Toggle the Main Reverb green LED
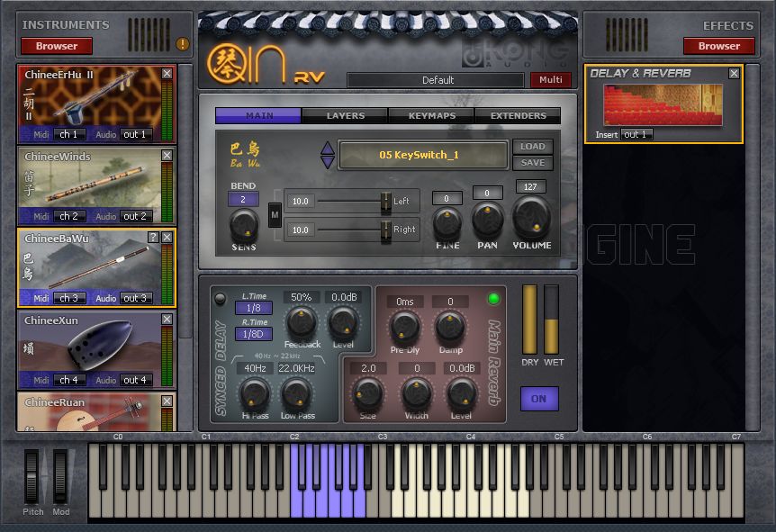 coord(493,299)
